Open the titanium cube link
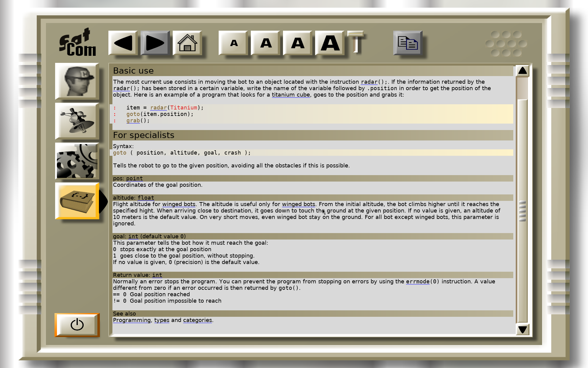588x368 pixels. point(291,95)
